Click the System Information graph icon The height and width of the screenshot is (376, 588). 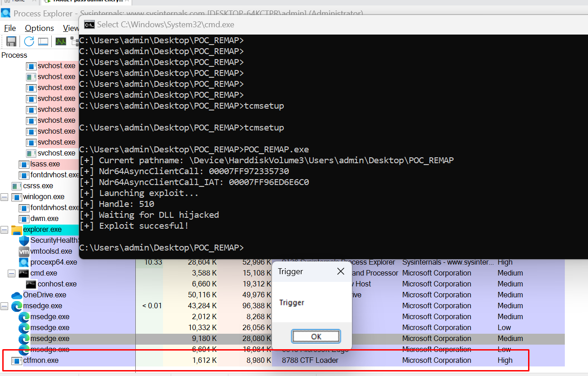[61, 41]
